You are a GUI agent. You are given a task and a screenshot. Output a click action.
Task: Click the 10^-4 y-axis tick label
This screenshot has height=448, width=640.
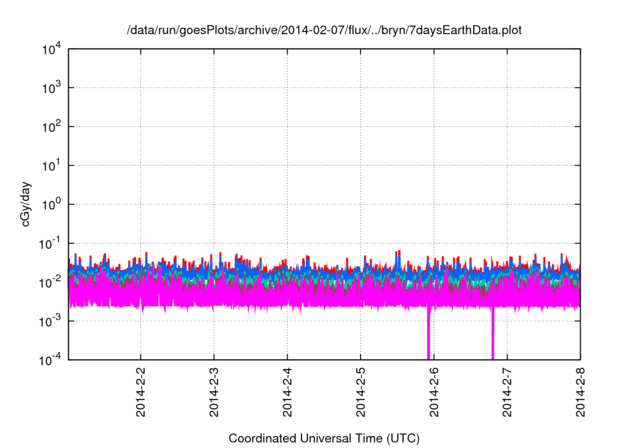click(x=50, y=359)
